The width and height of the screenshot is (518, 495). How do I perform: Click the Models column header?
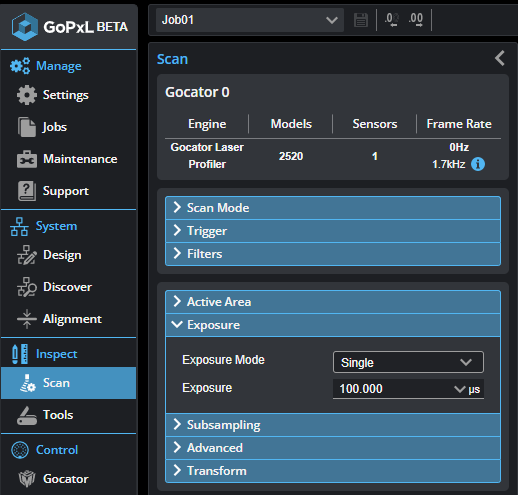291,124
